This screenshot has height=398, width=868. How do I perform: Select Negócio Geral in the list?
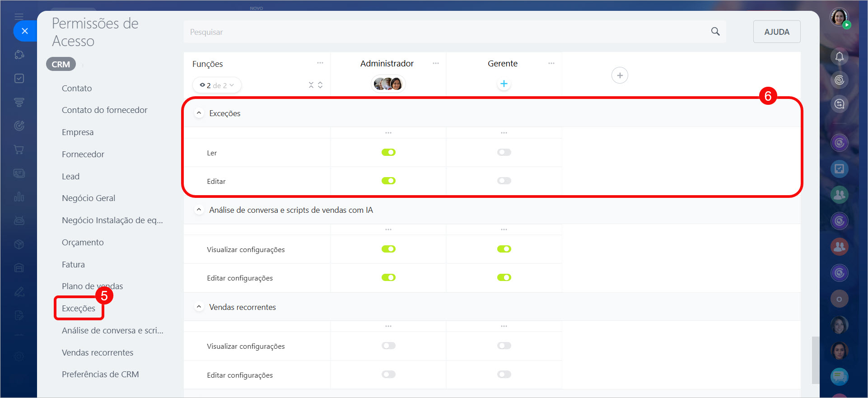[89, 198]
